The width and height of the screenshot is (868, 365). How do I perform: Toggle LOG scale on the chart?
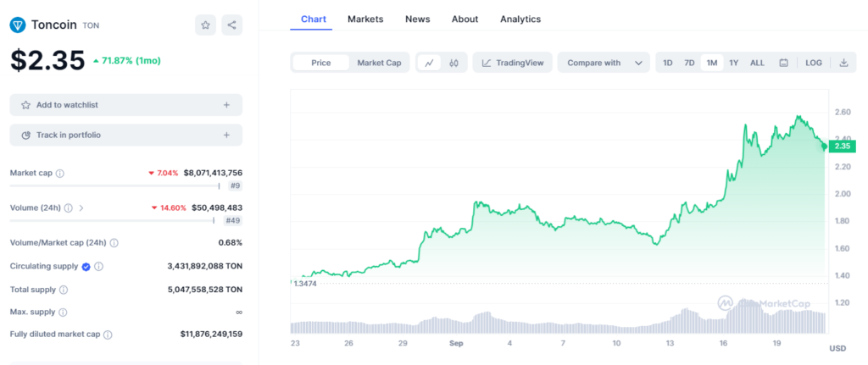814,63
